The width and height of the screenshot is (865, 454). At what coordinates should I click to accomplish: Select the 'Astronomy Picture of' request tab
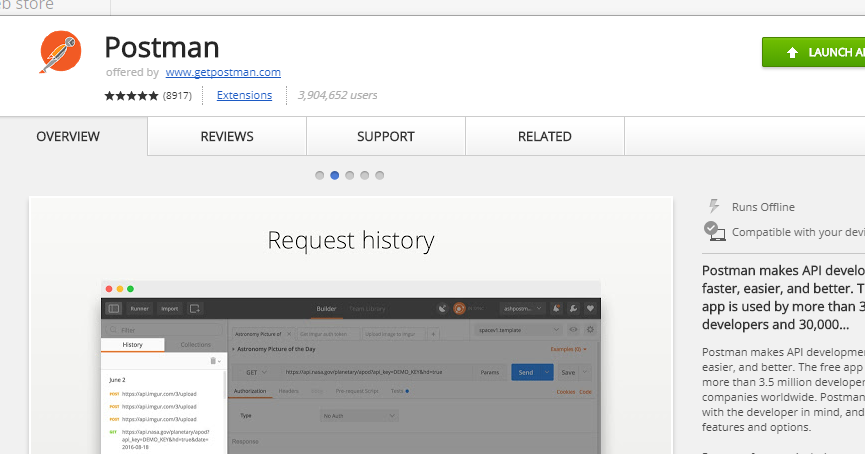(258, 334)
